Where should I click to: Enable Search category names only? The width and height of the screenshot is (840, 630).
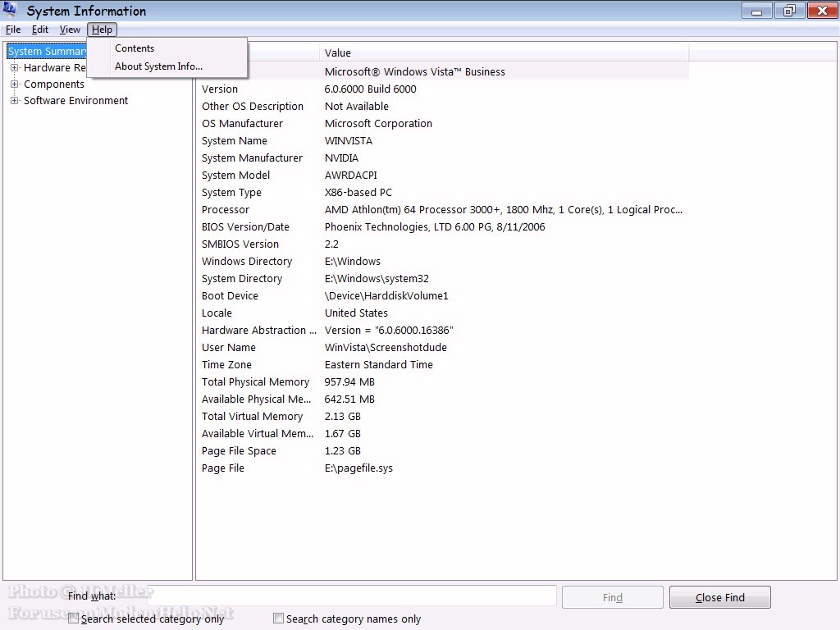point(279,619)
